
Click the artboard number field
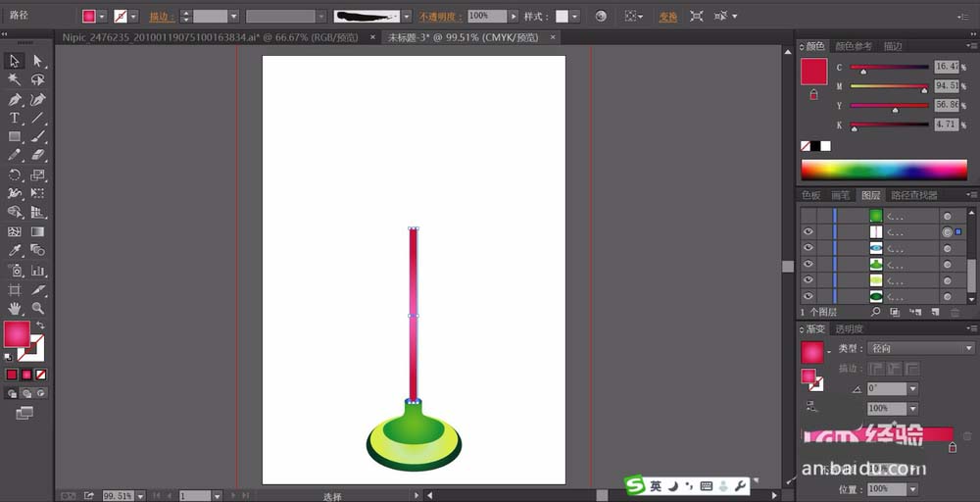pos(195,496)
